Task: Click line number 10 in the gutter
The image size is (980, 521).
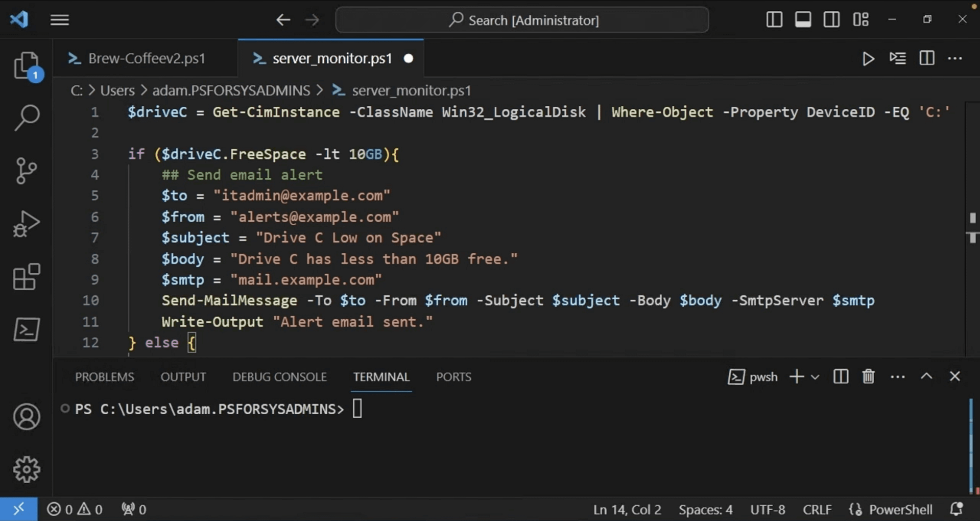Action: pyautogui.click(x=91, y=300)
